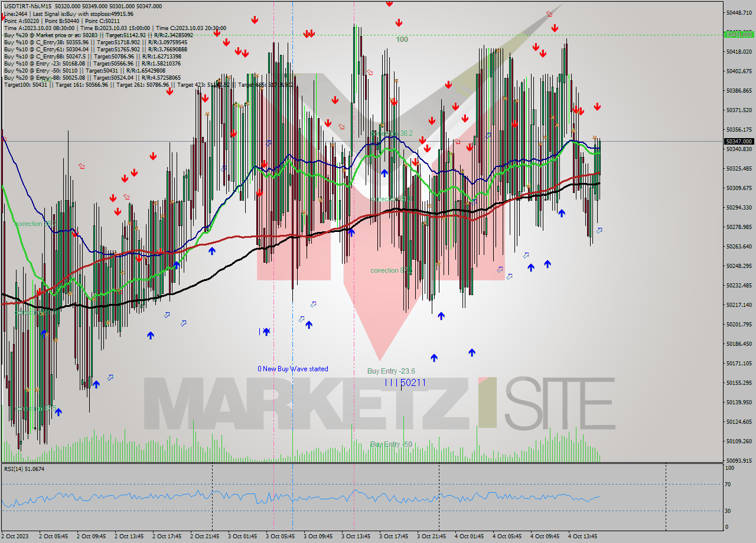
Task: Click the '3 Oct 13:45' time label
Action: click(356, 537)
